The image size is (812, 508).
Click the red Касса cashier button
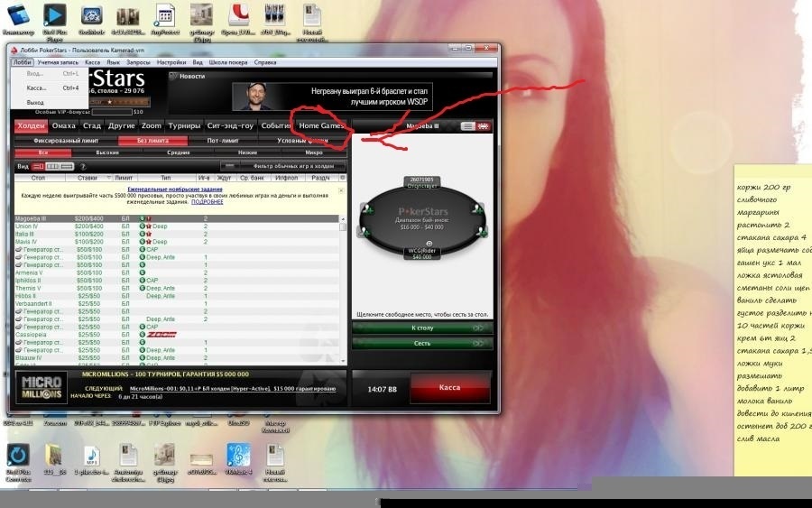click(449, 387)
